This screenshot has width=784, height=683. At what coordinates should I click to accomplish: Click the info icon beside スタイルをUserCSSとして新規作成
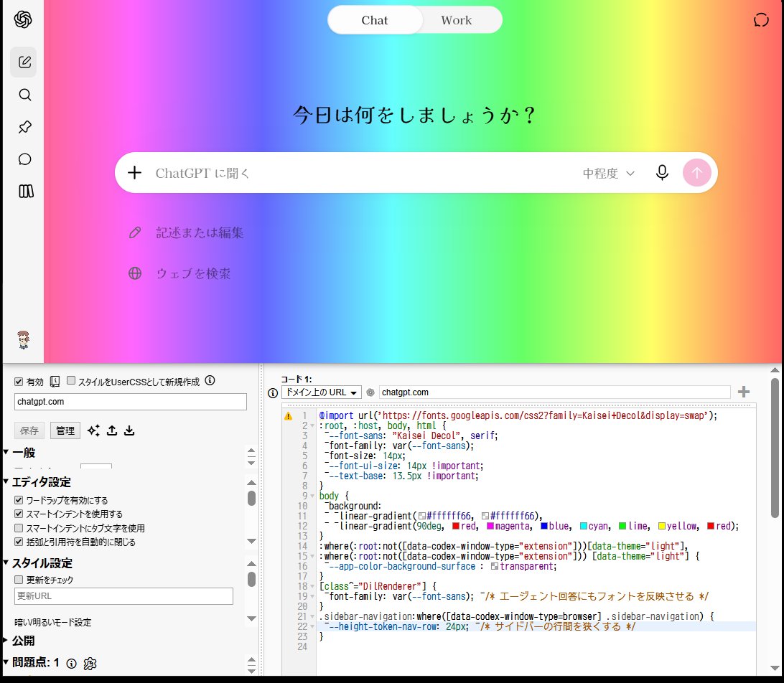[x=210, y=381]
